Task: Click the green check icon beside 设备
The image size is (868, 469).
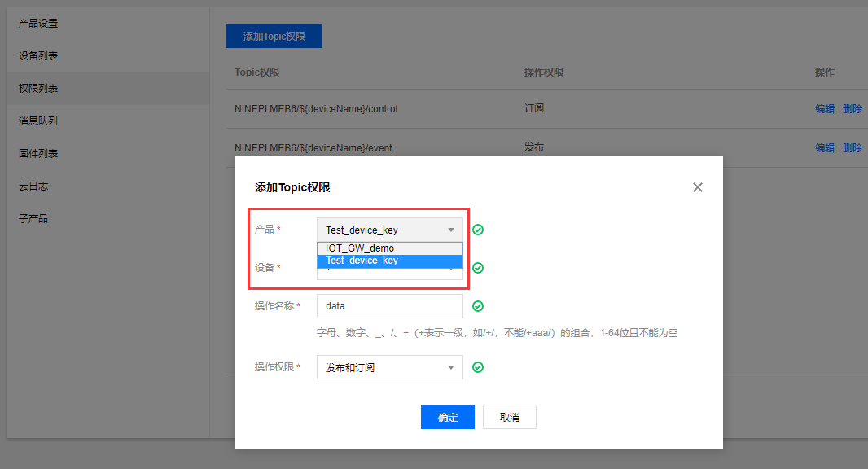Action: (478, 268)
